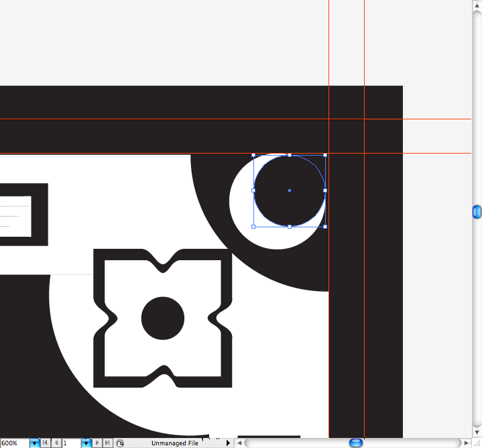Click the Version Cue status icon
Viewport: 482px width, 448px height.
(x=120, y=443)
